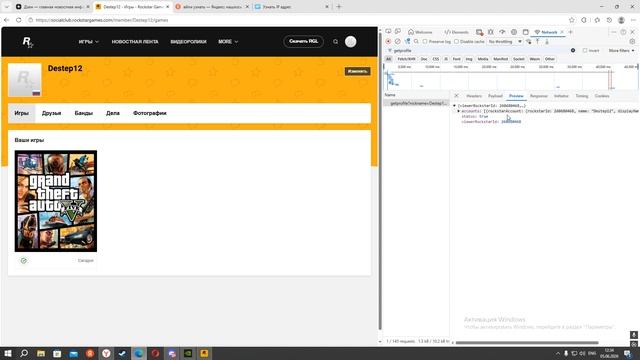640x360 pixels.
Task: Reload the page with the refresh button
Action: point(19,20)
